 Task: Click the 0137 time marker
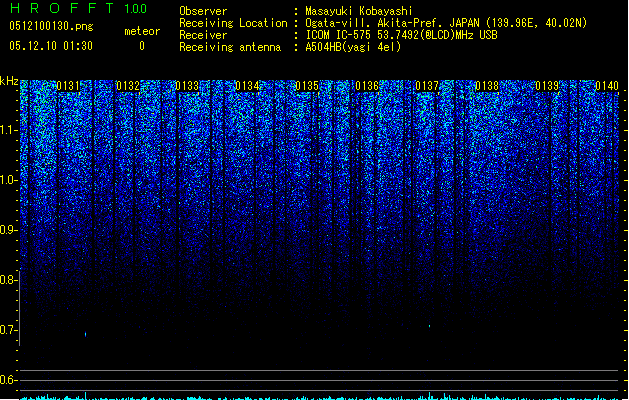tap(427, 86)
